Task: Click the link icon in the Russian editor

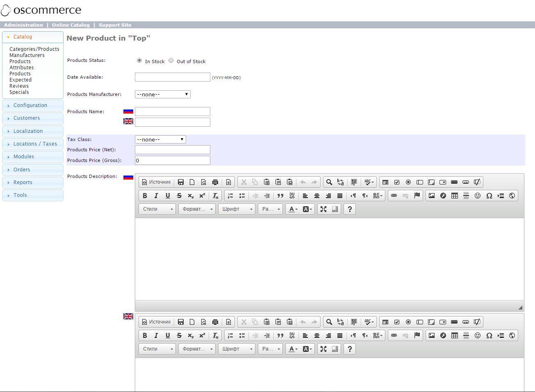Action: click(394, 196)
